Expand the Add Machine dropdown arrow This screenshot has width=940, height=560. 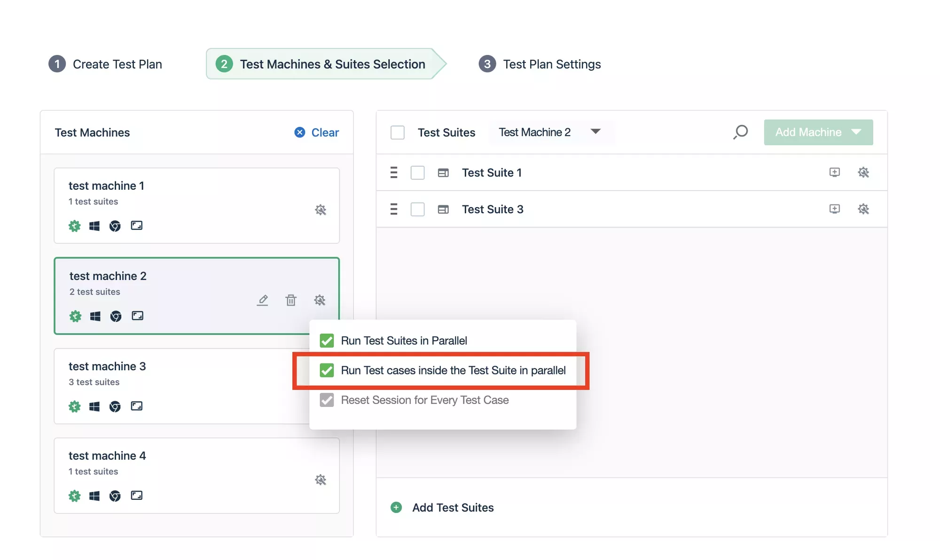coord(859,132)
